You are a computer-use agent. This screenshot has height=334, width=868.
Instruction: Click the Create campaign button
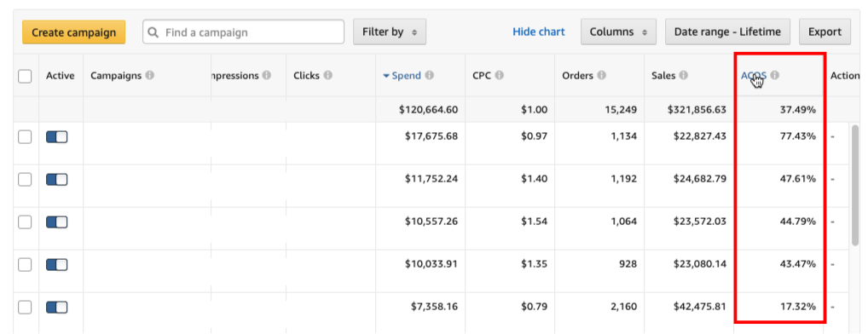73,32
